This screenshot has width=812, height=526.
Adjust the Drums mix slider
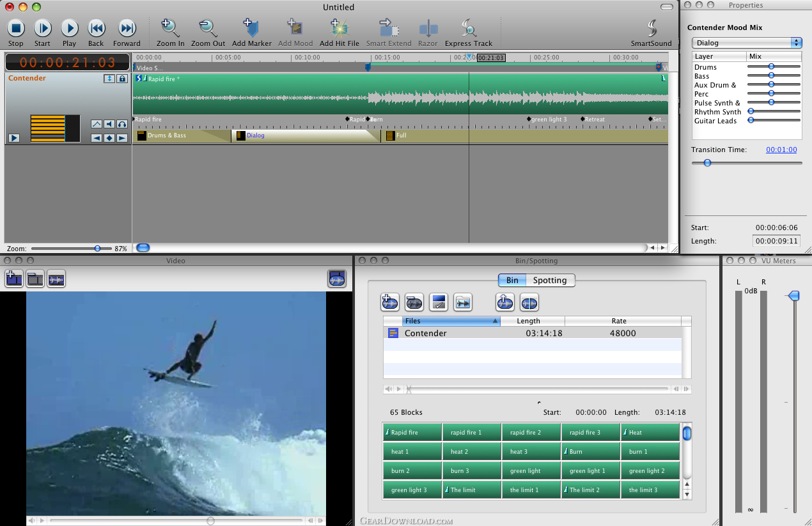(771, 66)
